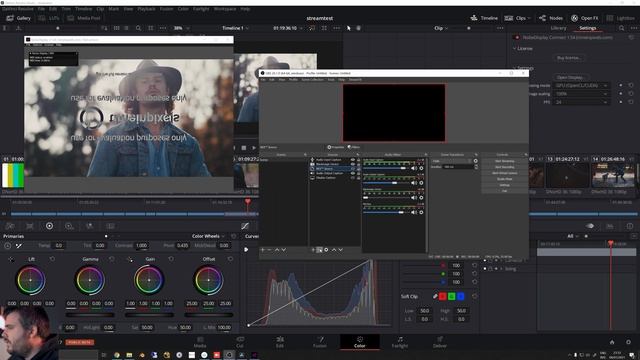Open the Gallery panel

tap(19, 18)
